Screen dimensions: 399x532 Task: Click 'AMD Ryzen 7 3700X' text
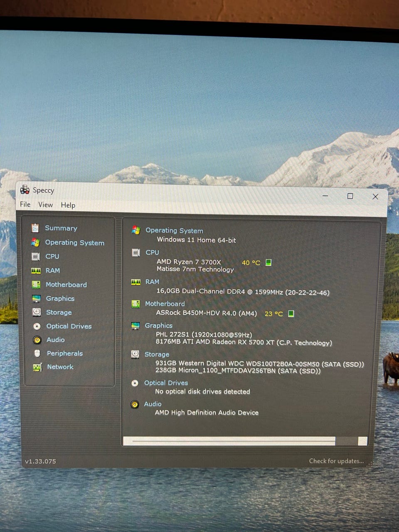[189, 262]
